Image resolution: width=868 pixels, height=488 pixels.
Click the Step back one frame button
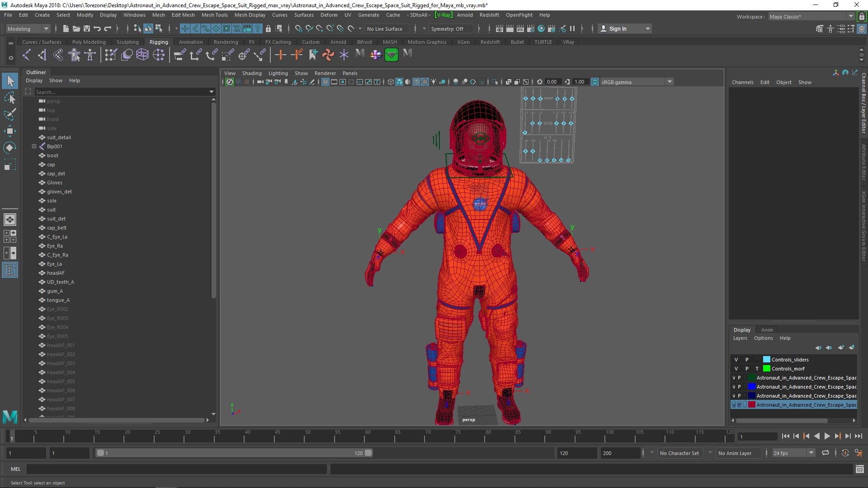pyautogui.click(x=796, y=436)
